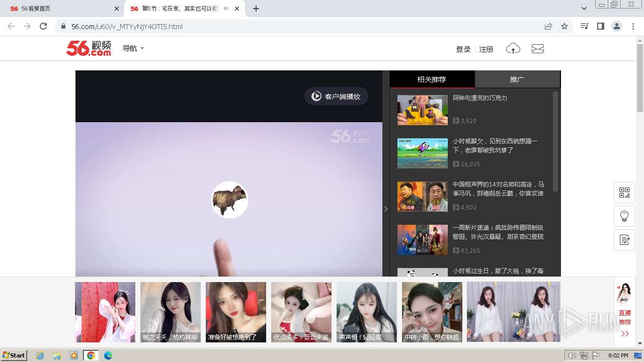The height and width of the screenshot is (362, 644).
Task: Collapse the recommendation panel arrow
Action: pyautogui.click(x=386, y=209)
